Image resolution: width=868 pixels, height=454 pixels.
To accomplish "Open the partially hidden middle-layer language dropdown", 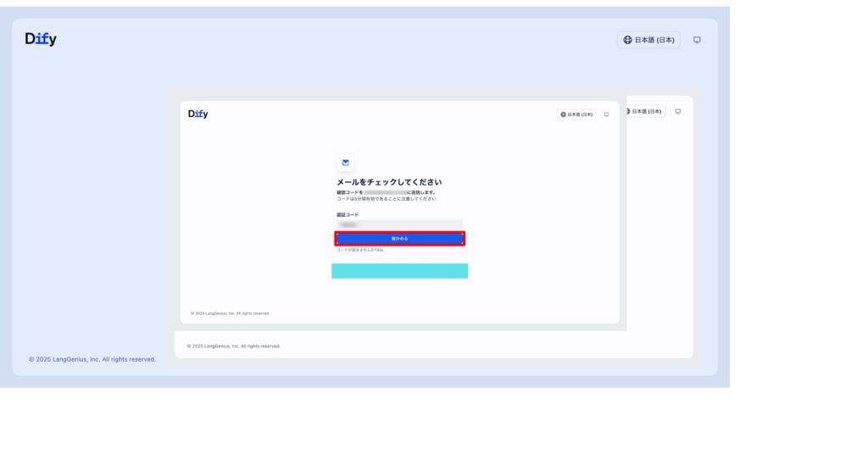I will tap(645, 112).
